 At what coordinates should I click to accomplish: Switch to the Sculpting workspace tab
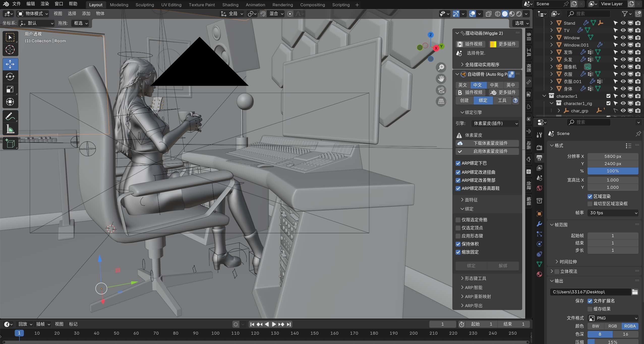(x=145, y=5)
